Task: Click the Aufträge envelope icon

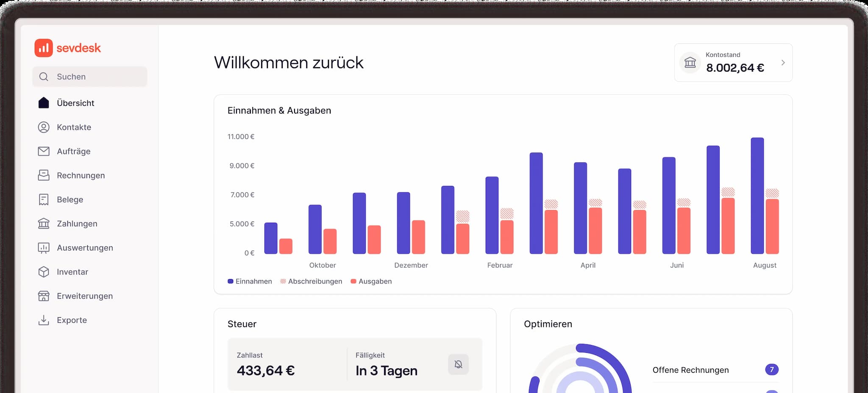Action: point(44,151)
